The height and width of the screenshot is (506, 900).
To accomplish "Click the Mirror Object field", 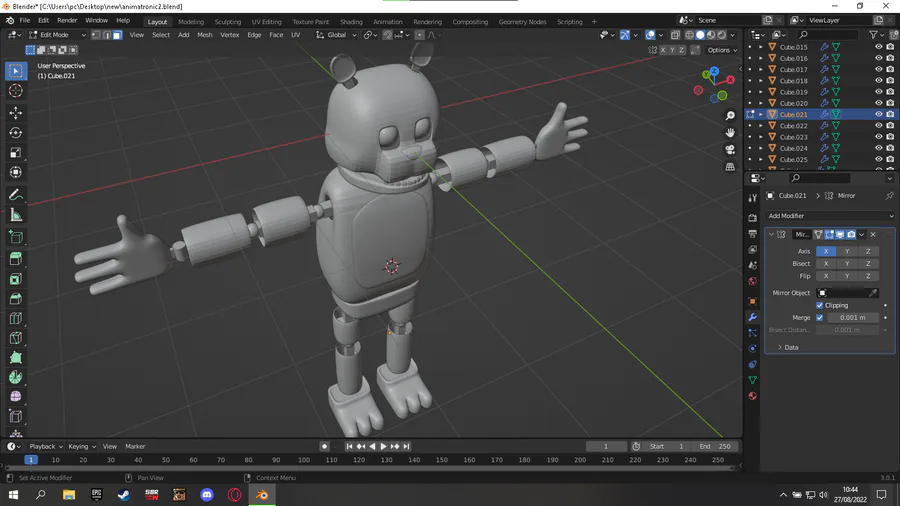I will tap(847, 293).
